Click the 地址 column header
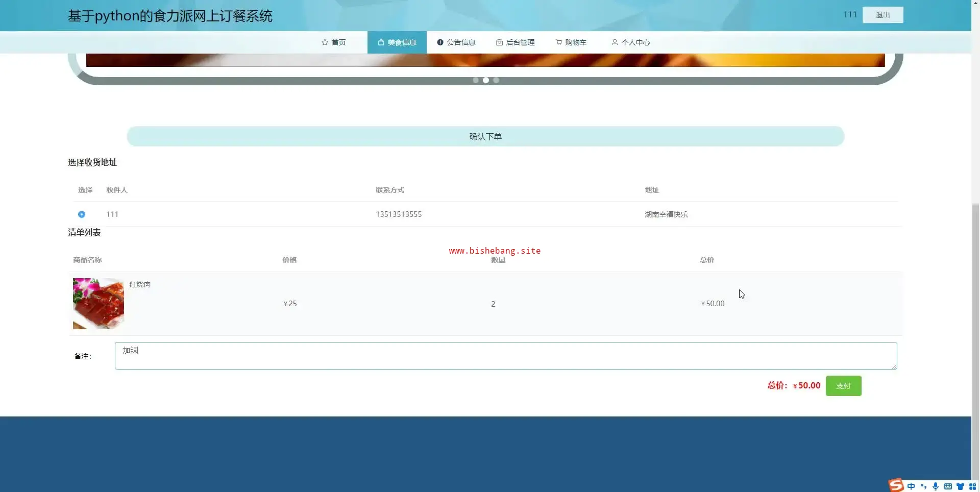Image resolution: width=980 pixels, height=492 pixels. point(652,190)
